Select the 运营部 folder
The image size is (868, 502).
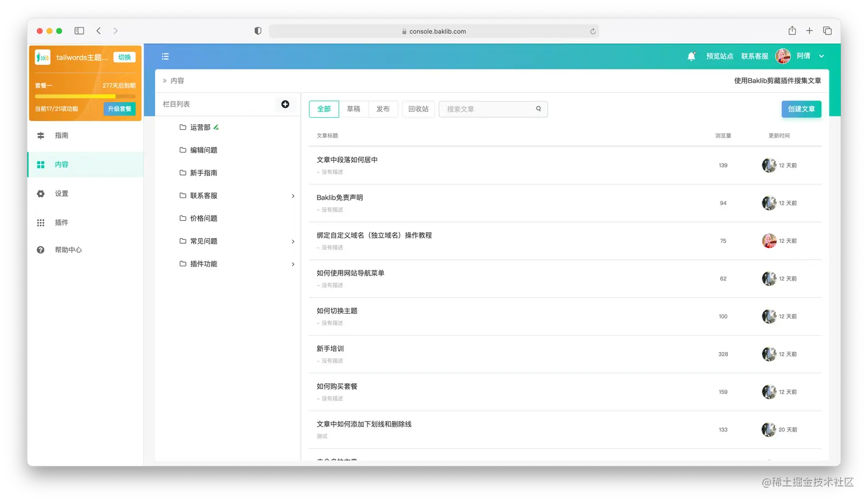[x=200, y=127]
